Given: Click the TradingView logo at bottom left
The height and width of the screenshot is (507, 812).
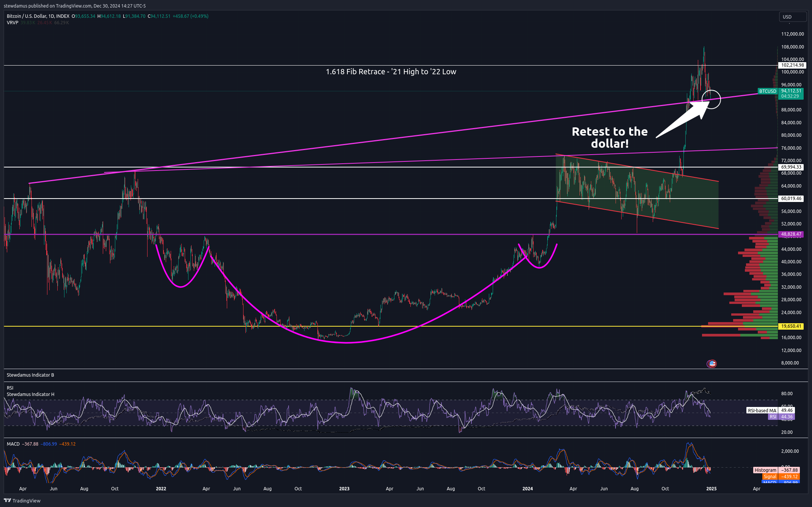Looking at the screenshot, I should pos(22,501).
